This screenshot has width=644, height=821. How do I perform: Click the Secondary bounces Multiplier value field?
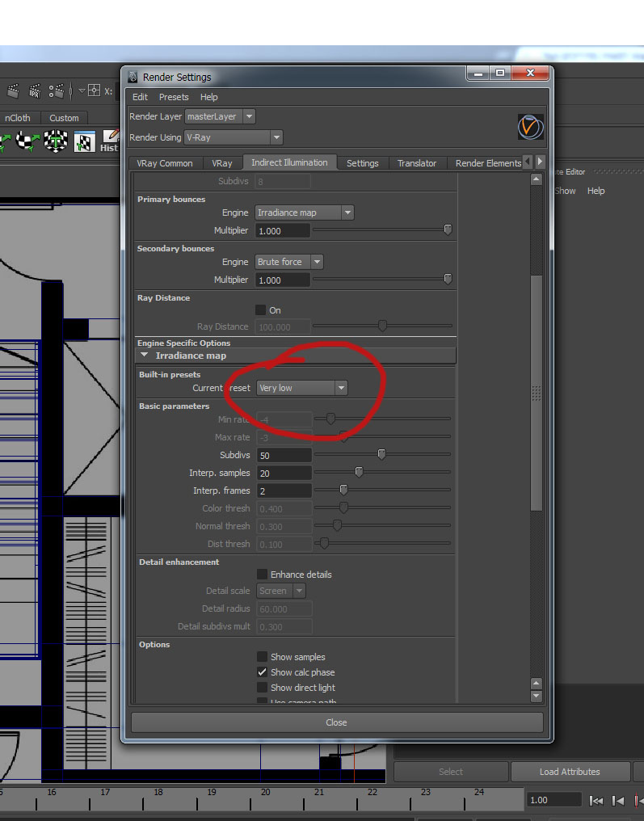(283, 280)
